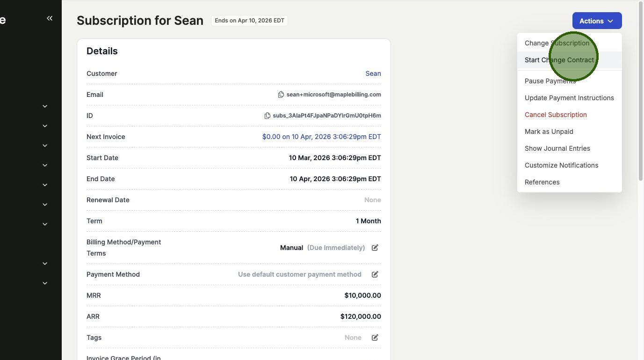The image size is (644, 360).
Task: Copy the customer email address icon
Action: (x=281, y=95)
